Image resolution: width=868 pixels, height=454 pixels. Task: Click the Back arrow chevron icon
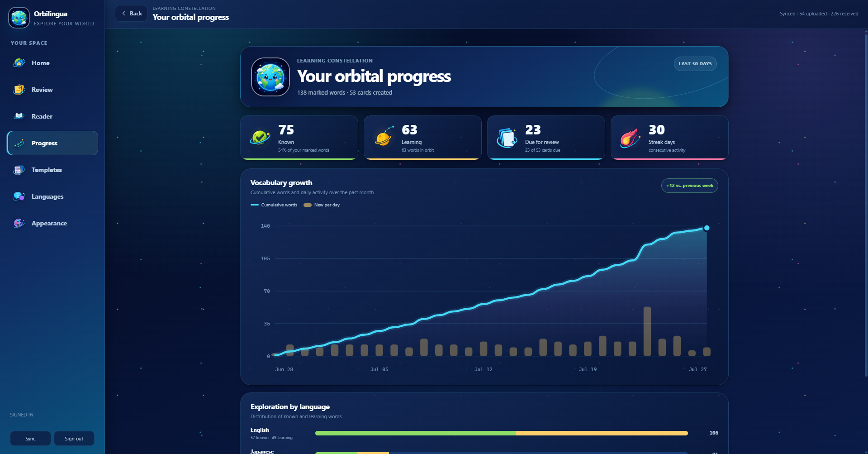tap(124, 14)
